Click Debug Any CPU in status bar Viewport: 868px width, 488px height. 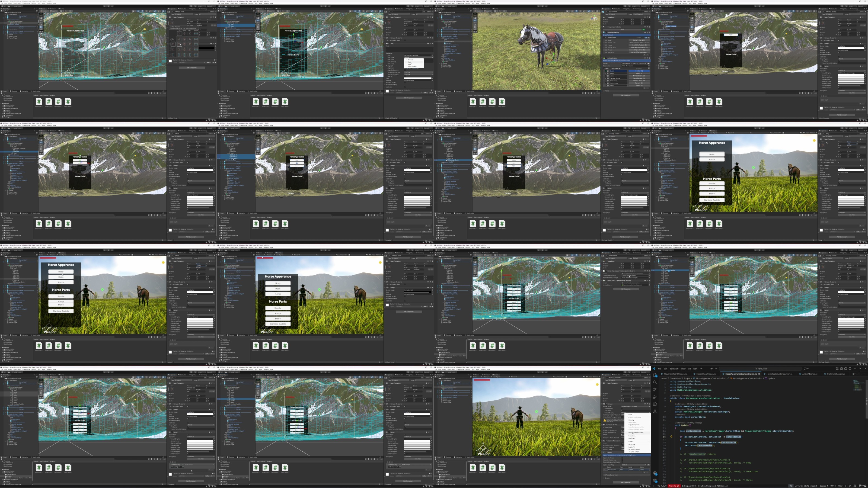(688, 486)
